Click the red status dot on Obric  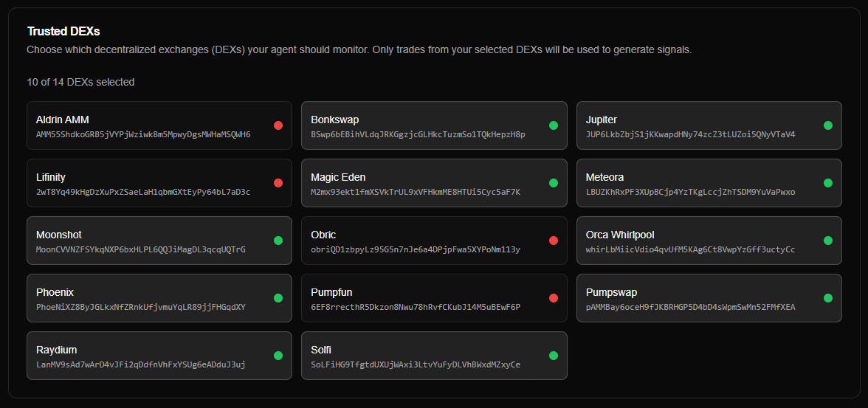click(x=553, y=241)
